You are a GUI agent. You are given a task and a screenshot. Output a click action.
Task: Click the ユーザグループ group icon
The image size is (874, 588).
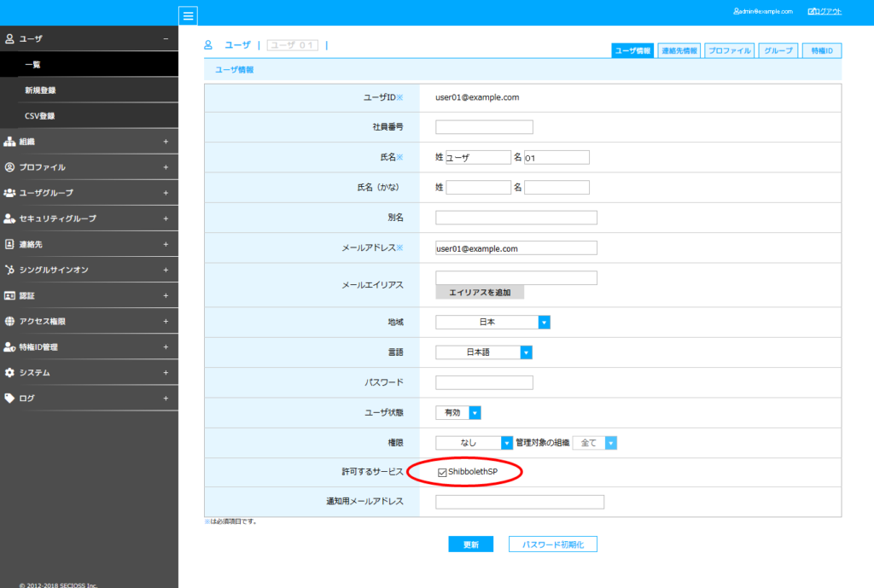[x=10, y=192]
